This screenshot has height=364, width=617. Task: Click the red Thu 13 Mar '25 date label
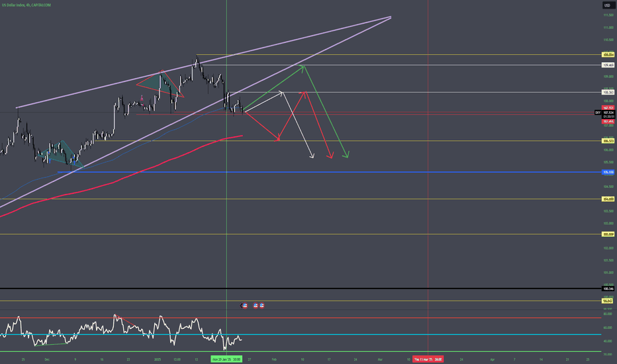point(428,359)
